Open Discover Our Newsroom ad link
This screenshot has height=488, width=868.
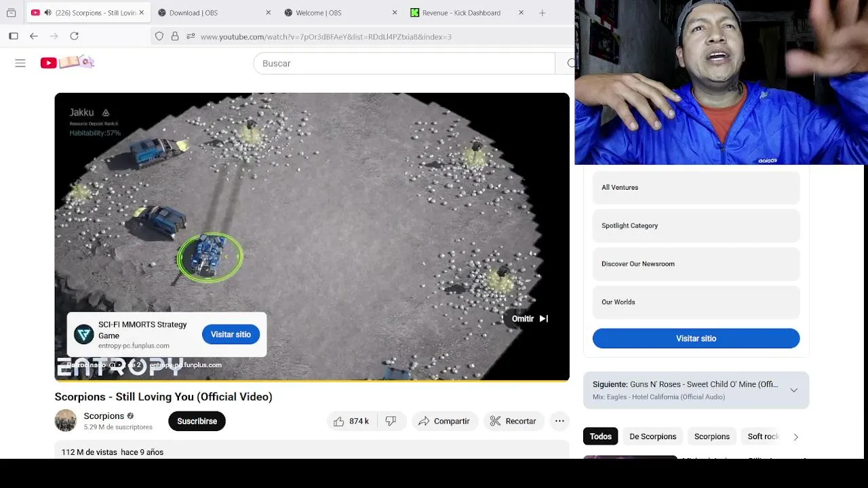click(696, 264)
